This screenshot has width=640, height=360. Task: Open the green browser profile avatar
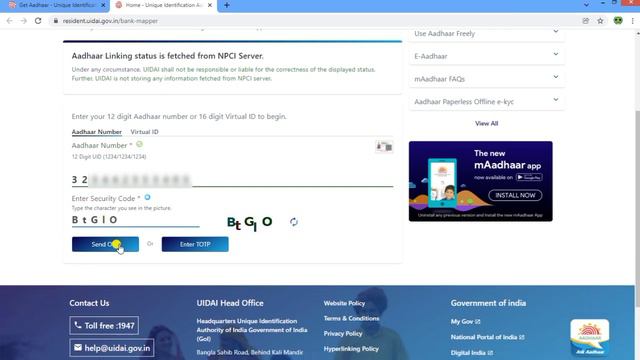coord(618,20)
